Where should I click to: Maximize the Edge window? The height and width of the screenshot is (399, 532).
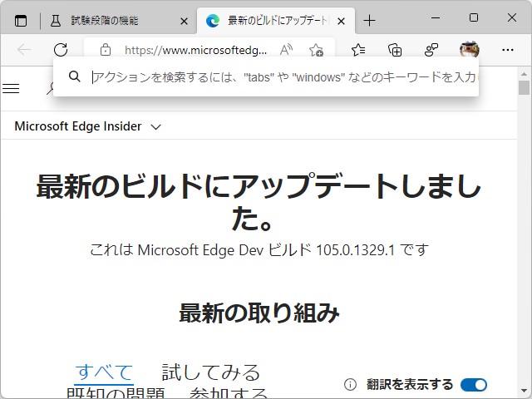coord(474,17)
